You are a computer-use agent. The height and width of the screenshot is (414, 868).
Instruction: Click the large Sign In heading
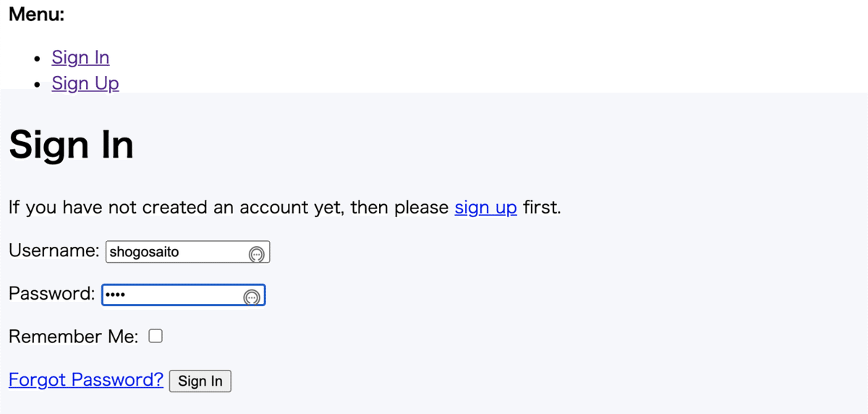click(x=71, y=145)
